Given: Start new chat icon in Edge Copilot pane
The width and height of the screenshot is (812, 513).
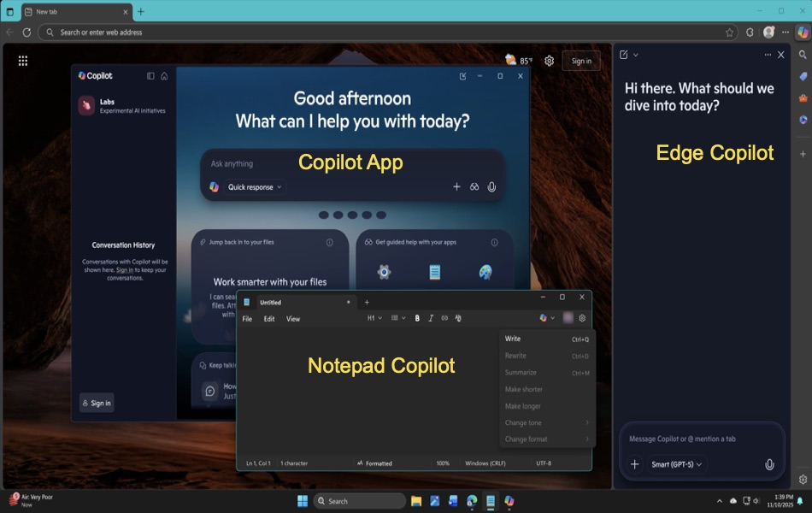Looking at the screenshot, I should tap(623, 55).
